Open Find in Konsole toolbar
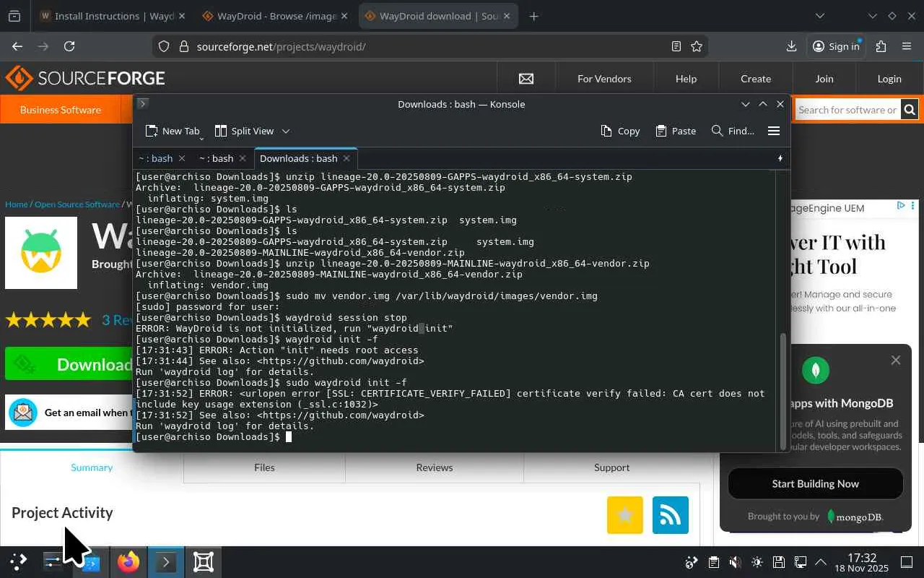924x578 pixels. pos(733,131)
